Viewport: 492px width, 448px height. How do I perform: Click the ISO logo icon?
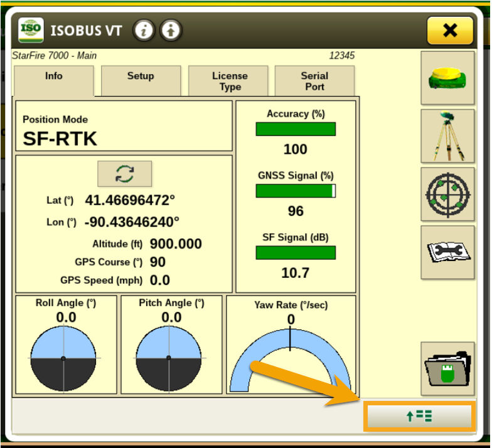point(31,30)
